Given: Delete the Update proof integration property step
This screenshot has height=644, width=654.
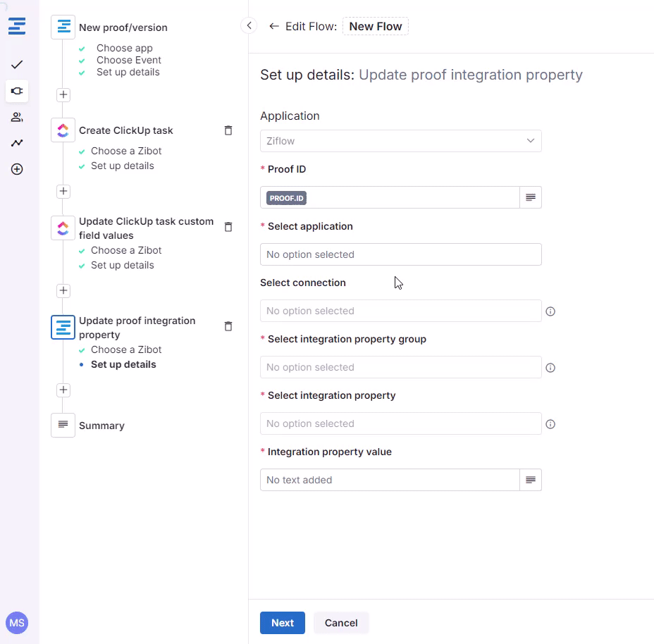Looking at the screenshot, I should click(x=228, y=326).
